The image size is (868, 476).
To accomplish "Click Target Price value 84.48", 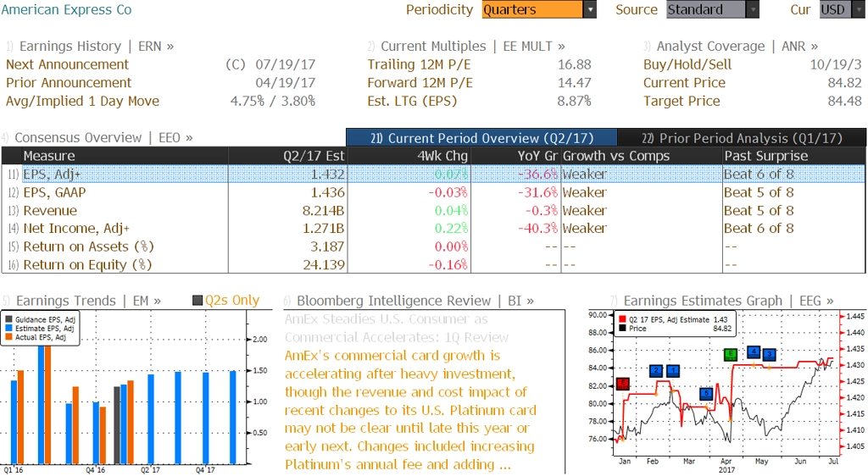I will [x=845, y=101].
